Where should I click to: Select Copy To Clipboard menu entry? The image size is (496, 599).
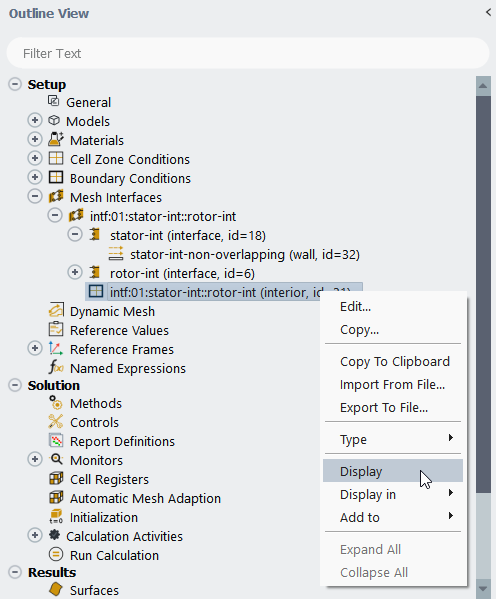click(x=393, y=361)
